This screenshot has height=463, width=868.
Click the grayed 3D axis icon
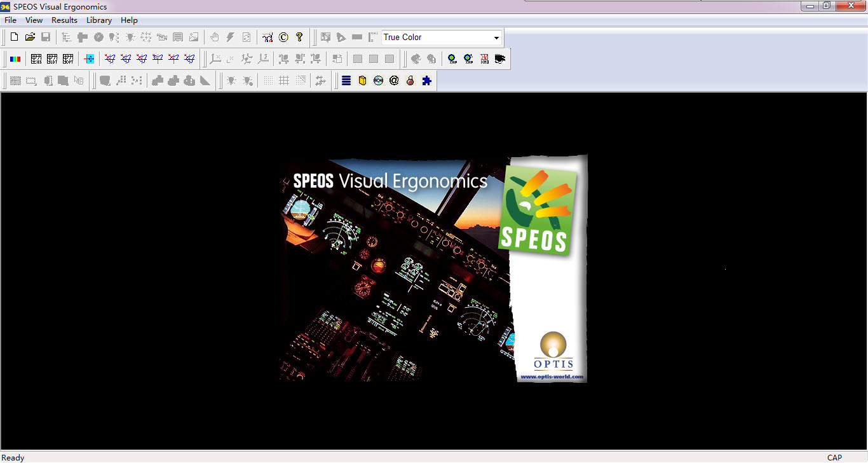[x=215, y=59]
